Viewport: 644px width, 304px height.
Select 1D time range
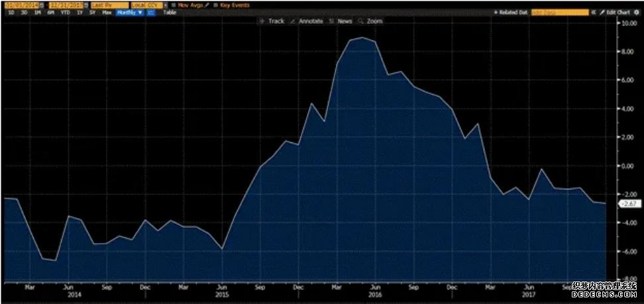pos(11,13)
